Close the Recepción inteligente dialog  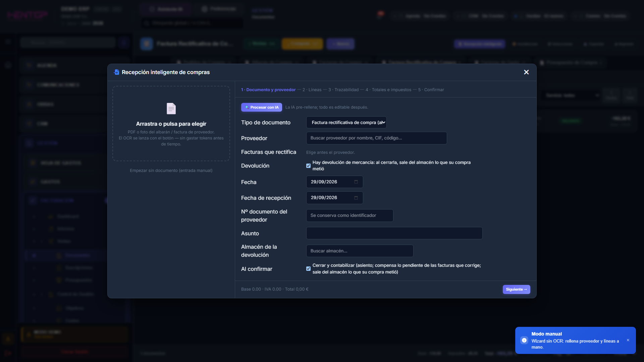click(x=526, y=72)
